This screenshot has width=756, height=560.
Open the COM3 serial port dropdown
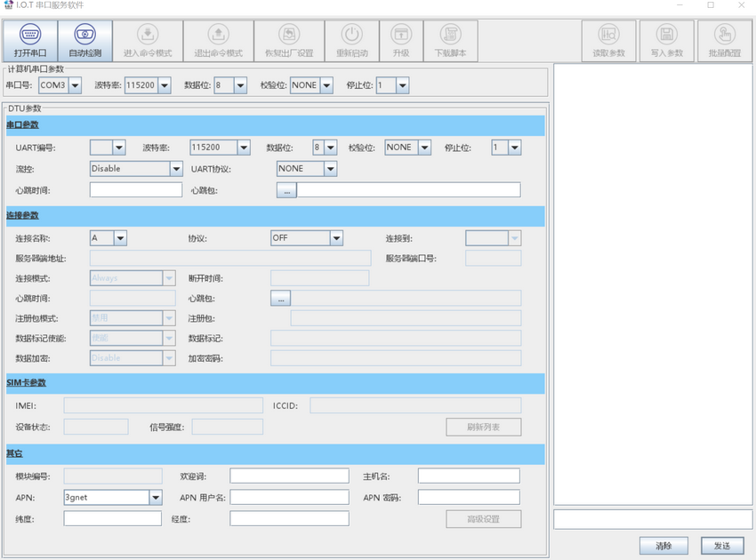coord(75,86)
